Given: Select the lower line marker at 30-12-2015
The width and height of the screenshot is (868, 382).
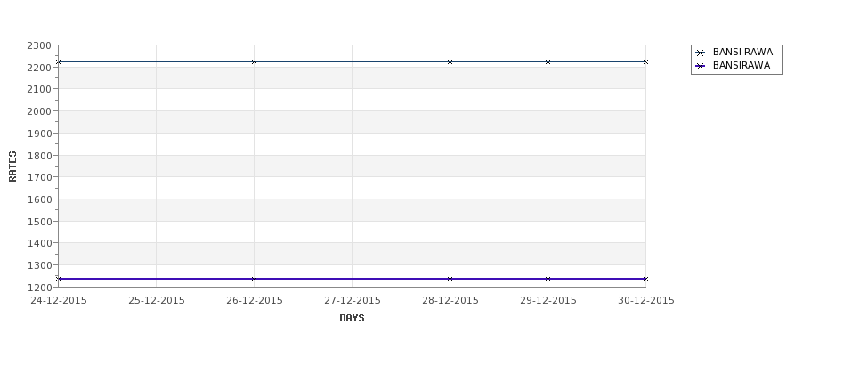Looking at the screenshot, I should (645, 279).
